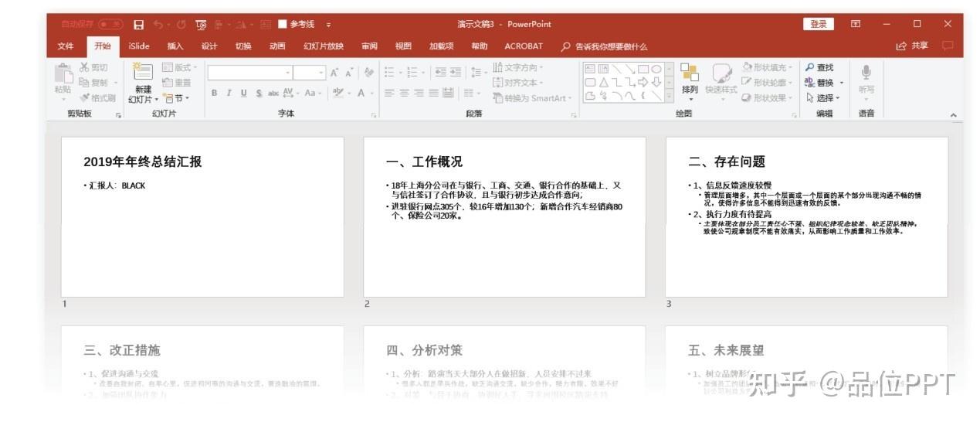Viewport: 980px width, 422px height.
Task: Click the 替换 replace button
Action: [824, 83]
